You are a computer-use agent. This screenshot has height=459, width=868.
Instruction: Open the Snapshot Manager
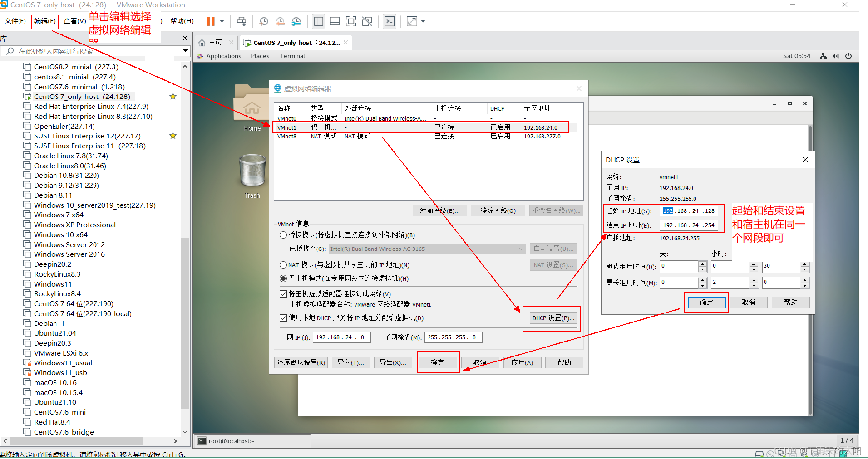(296, 21)
